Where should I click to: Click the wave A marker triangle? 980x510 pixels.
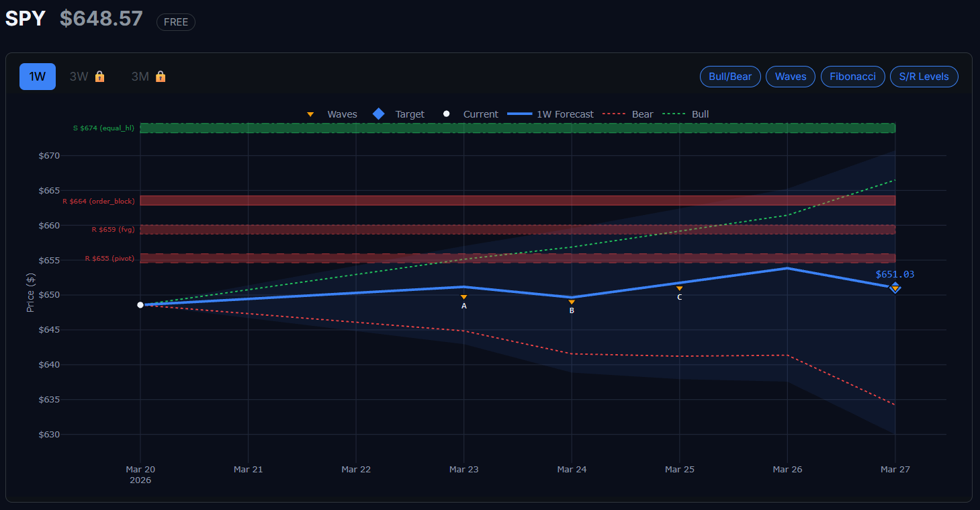pyautogui.click(x=463, y=297)
